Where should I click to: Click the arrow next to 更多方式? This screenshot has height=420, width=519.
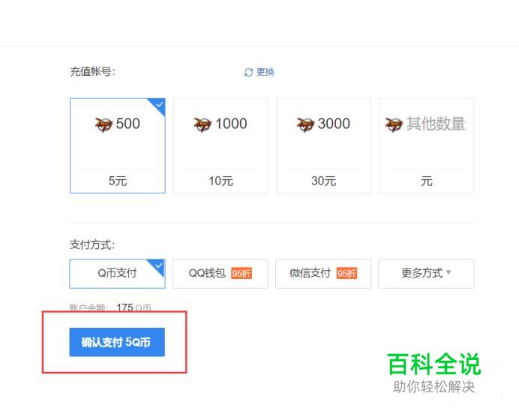tap(448, 272)
